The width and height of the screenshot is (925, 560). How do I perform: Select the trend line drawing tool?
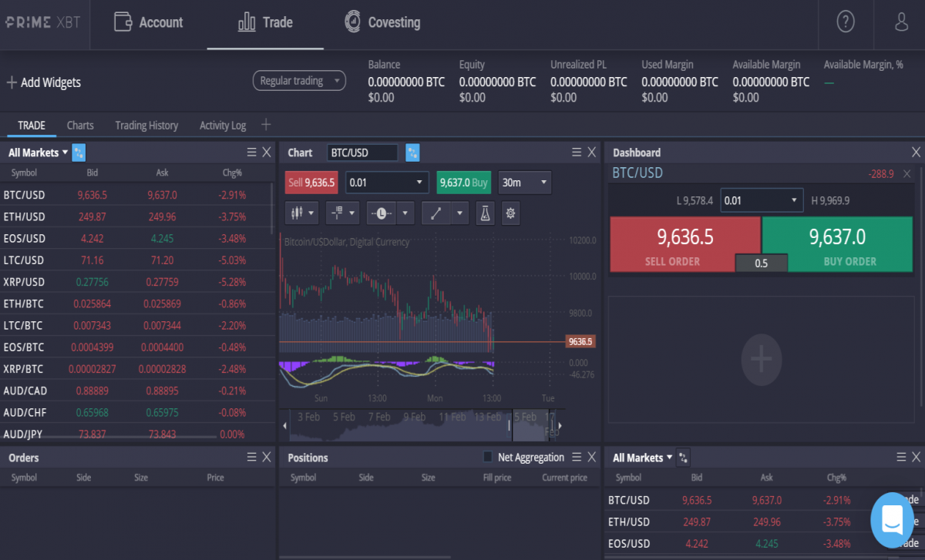point(436,213)
